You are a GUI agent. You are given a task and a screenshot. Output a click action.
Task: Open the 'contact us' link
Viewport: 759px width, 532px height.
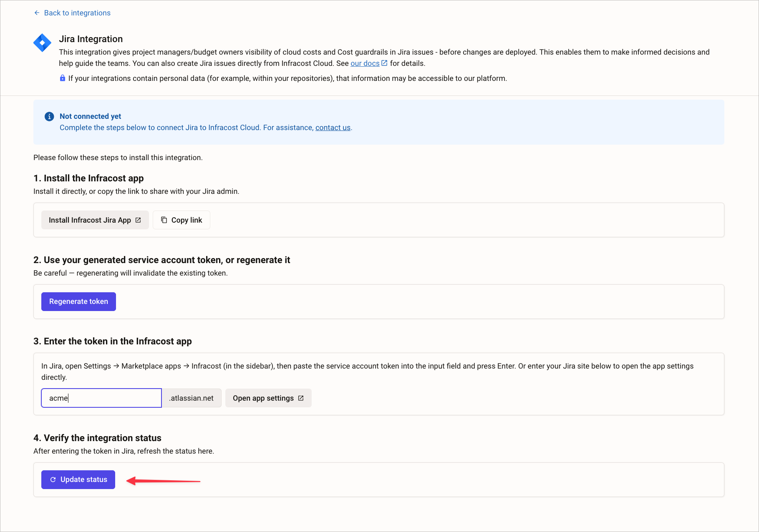pos(333,128)
